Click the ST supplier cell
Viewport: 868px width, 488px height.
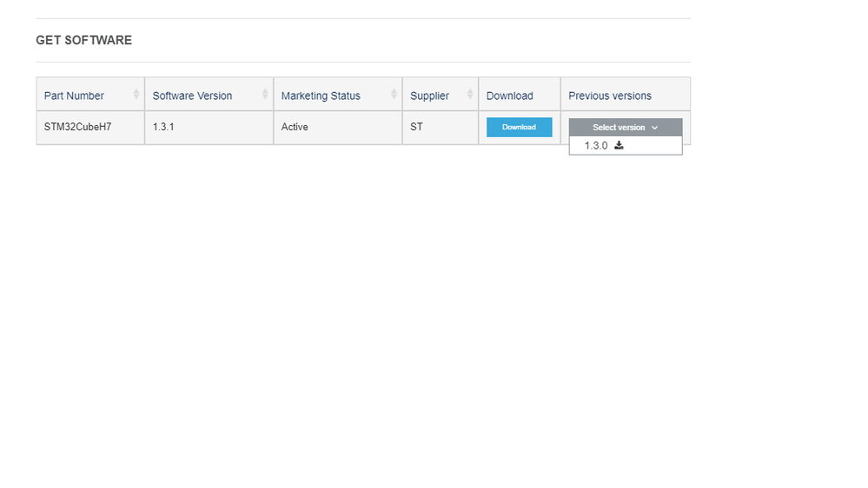(x=441, y=128)
